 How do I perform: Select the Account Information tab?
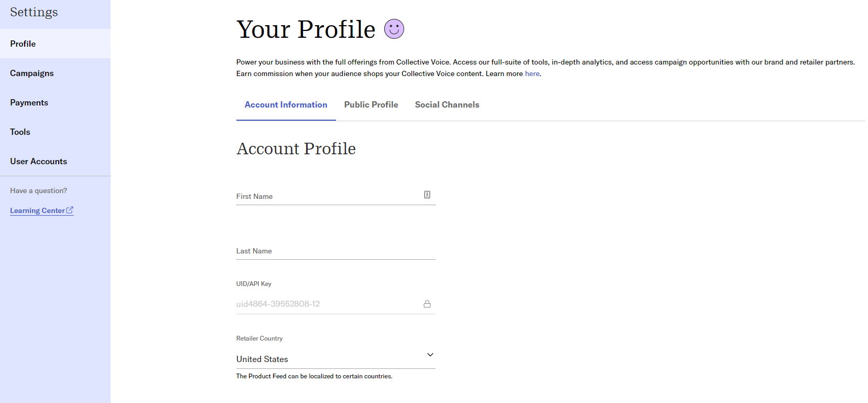click(286, 105)
